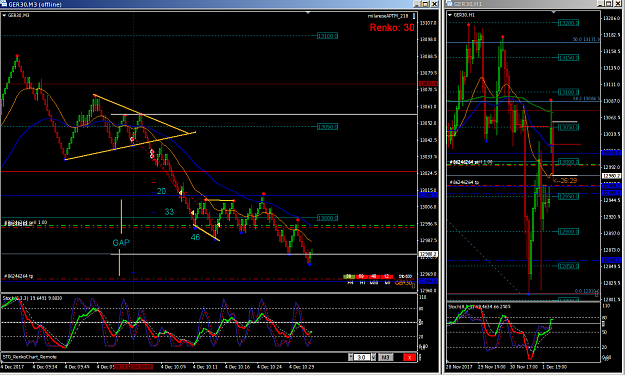625x375 pixels.
Task: Click the 13050.0 level label in the M3 chart
Action: 328,127
